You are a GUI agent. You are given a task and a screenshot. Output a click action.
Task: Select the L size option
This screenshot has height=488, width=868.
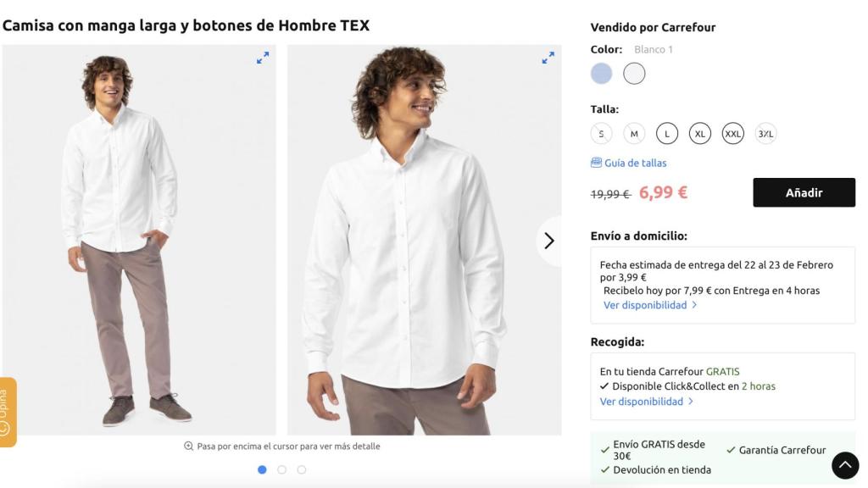(x=667, y=133)
